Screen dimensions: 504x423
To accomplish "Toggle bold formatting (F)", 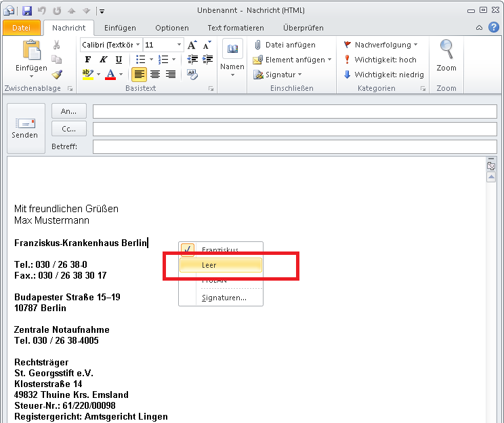I will [x=87, y=60].
